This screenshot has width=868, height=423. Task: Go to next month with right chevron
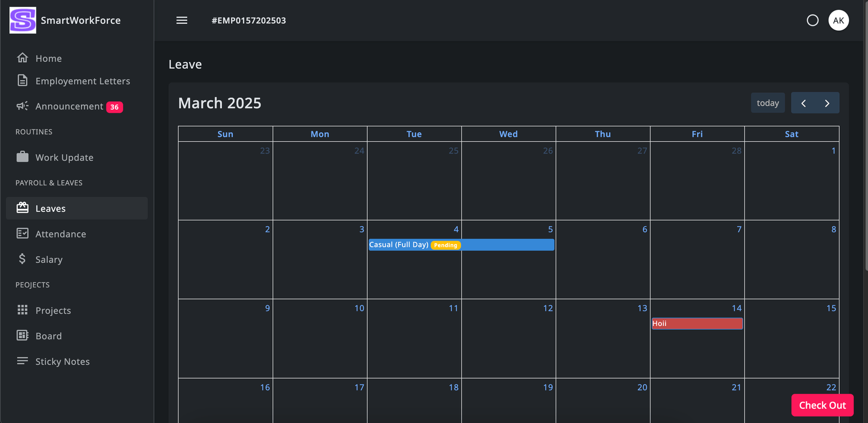(827, 103)
